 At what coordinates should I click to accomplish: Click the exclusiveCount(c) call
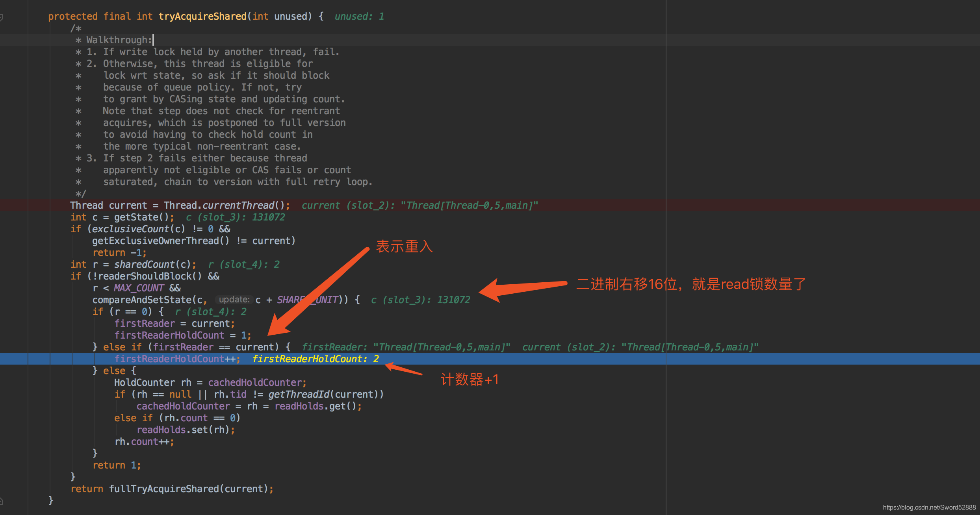139,229
